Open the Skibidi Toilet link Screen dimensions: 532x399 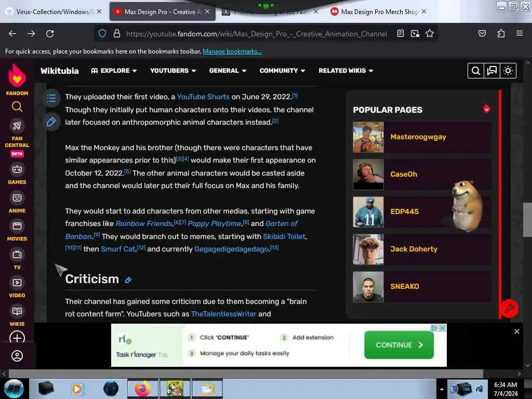coord(284,236)
